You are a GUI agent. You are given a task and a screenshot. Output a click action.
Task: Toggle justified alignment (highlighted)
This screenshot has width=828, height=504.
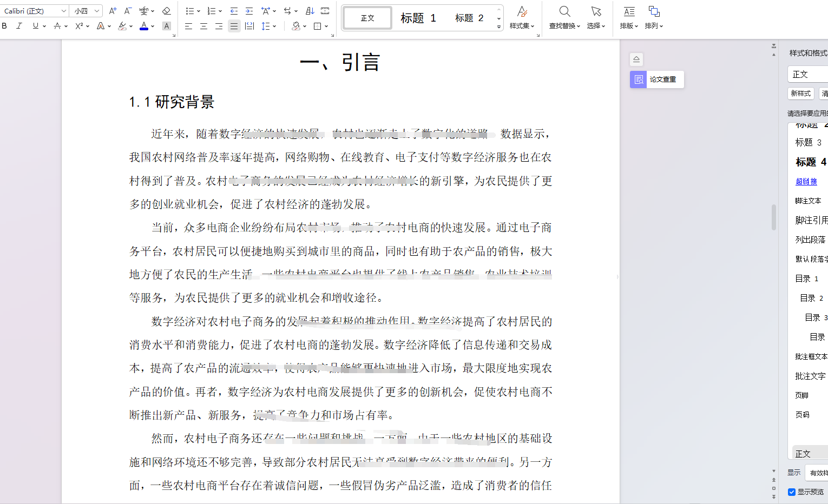pos(234,26)
